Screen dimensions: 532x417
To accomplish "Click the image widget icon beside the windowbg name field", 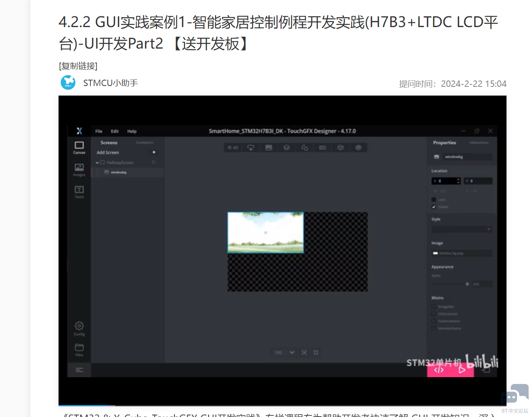I will tap(436, 157).
